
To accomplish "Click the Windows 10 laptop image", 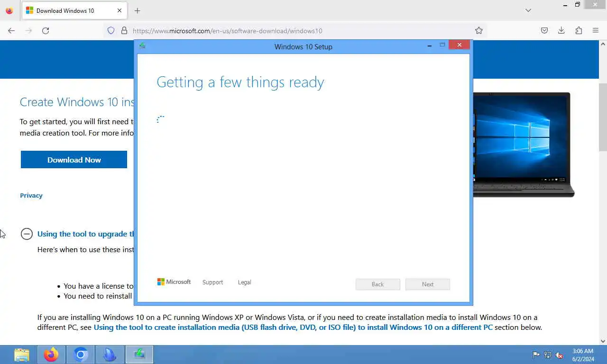I will [524, 145].
